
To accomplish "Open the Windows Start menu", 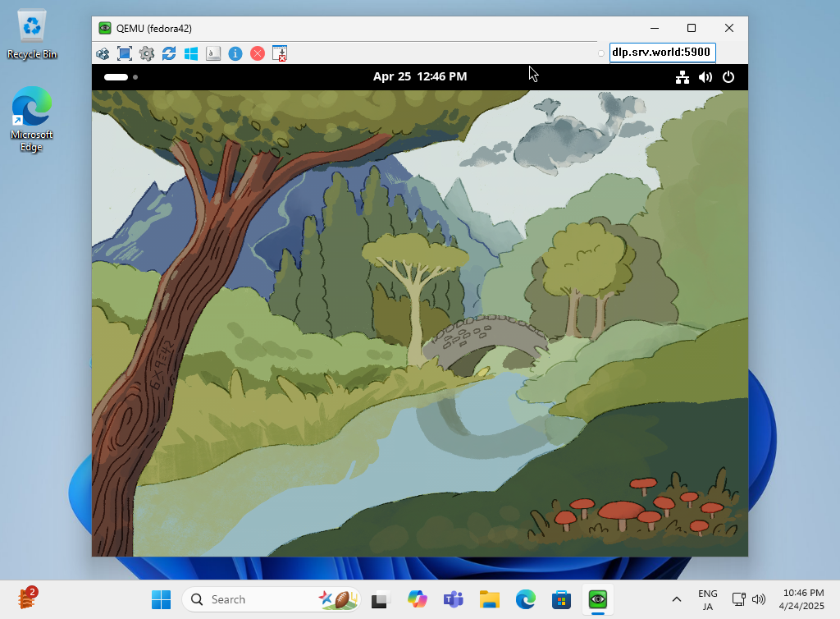I will coord(161,599).
